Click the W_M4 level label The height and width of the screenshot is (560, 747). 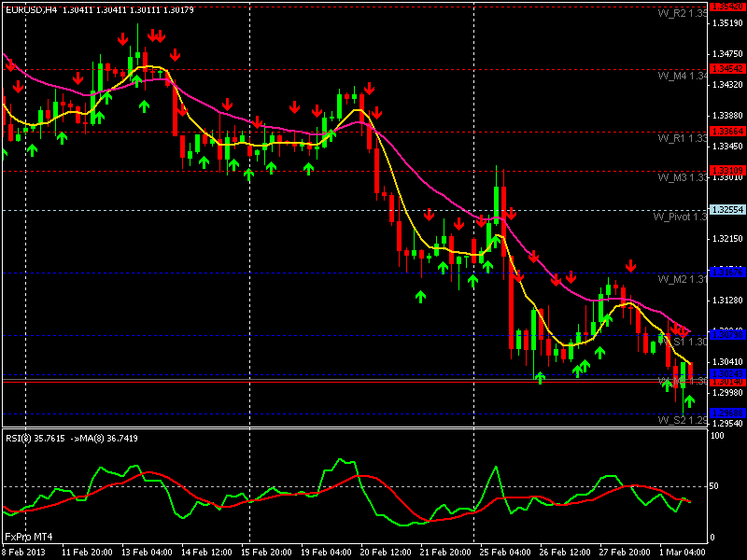click(x=683, y=76)
